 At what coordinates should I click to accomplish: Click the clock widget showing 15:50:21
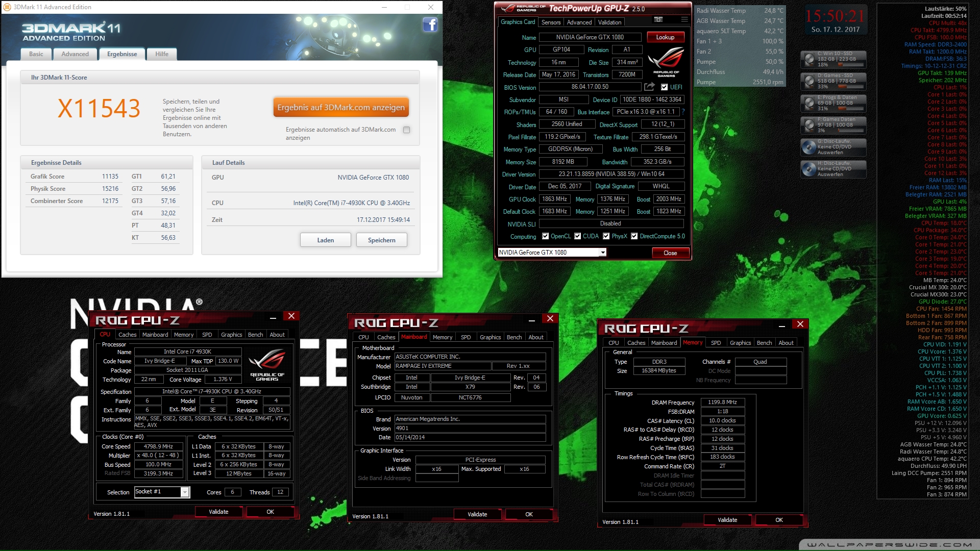tap(835, 20)
